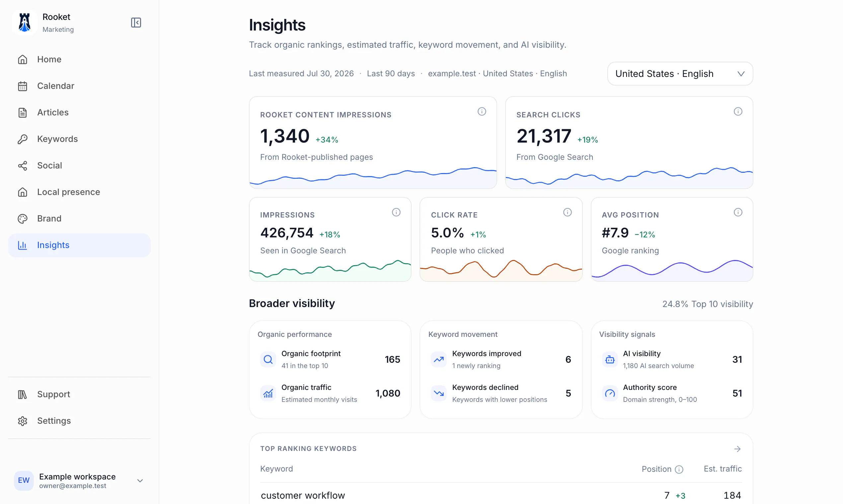Select Insights in sidebar

click(79, 245)
